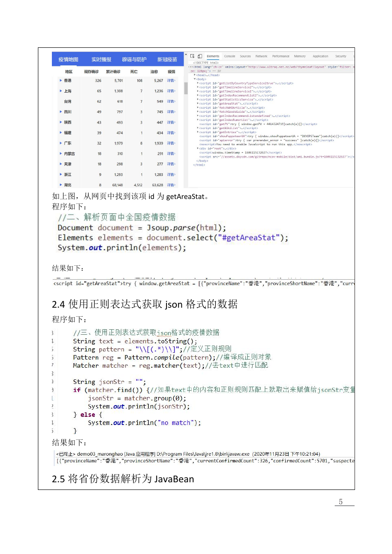Screen dimensions: 392x554
Task: Switch to the Sources tab
Action: [245, 56]
